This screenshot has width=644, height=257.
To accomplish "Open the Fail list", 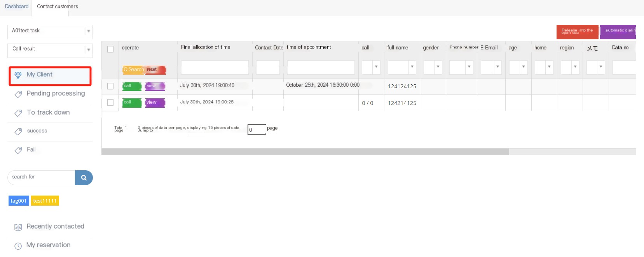I will [50, 150].
